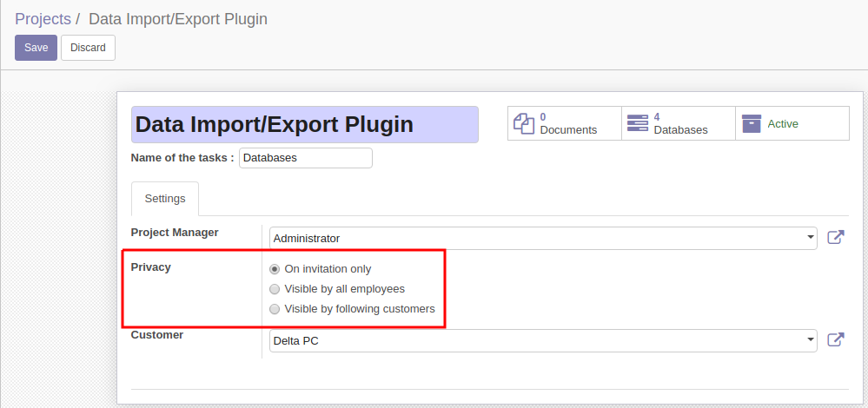Screen dimensions: 868x408
Task: Open the 4 Databases stat button
Action: click(678, 123)
